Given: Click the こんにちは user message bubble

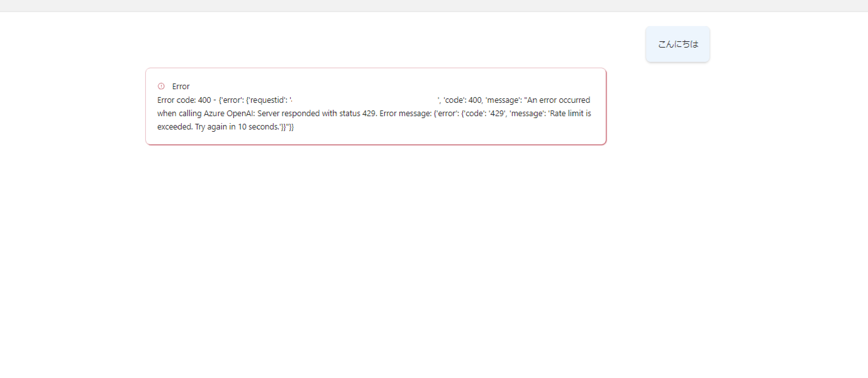Looking at the screenshot, I should (677, 44).
